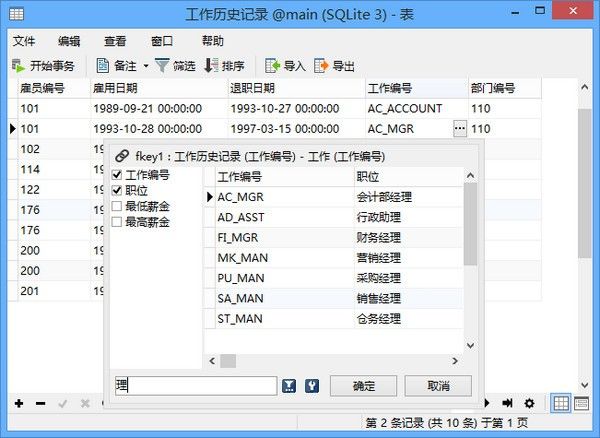Screen dimensions: 600x438
Task: Enable the 最高薪金 column checkbox
Action: point(117,222)
